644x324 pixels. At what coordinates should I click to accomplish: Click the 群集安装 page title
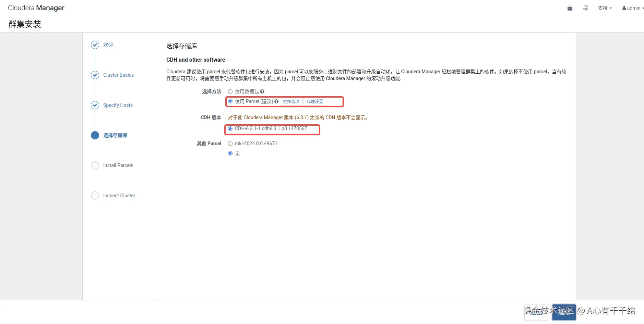coord(25,24)
